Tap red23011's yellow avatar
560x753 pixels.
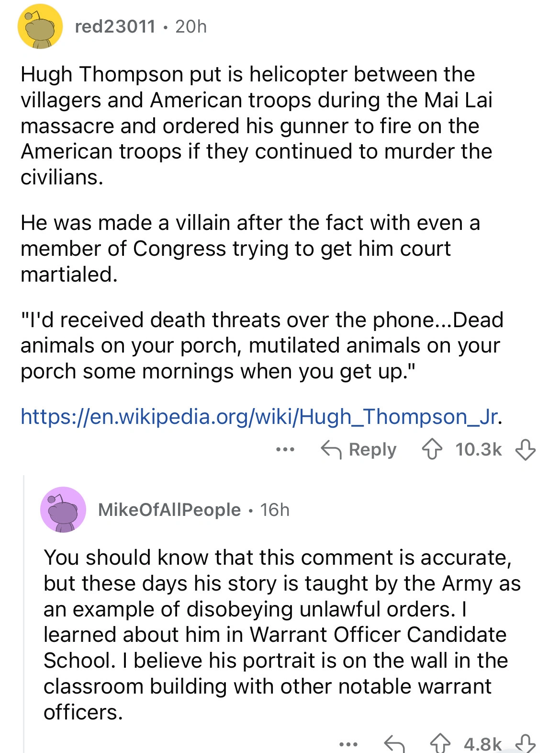40,27
